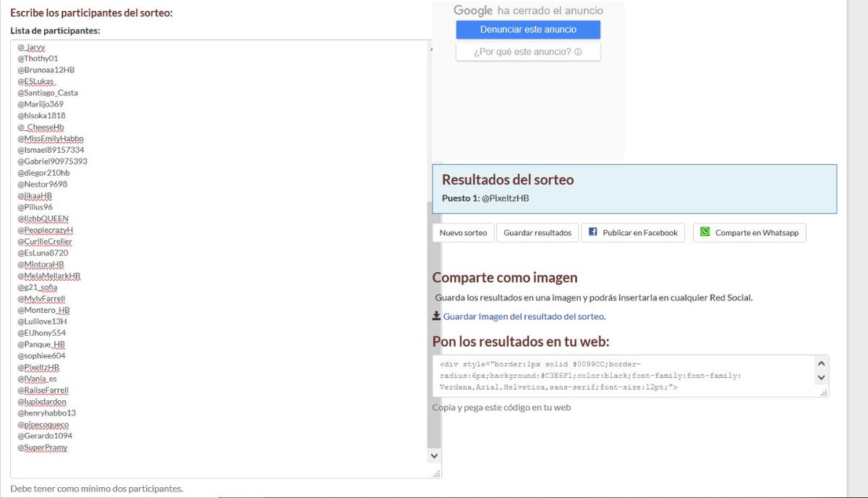Image resolution: width=868 pixels, height=498 pixels.
Task: Click the Resultados del sorteo heading
Action: pyautogui.click(x=508, y=180)
